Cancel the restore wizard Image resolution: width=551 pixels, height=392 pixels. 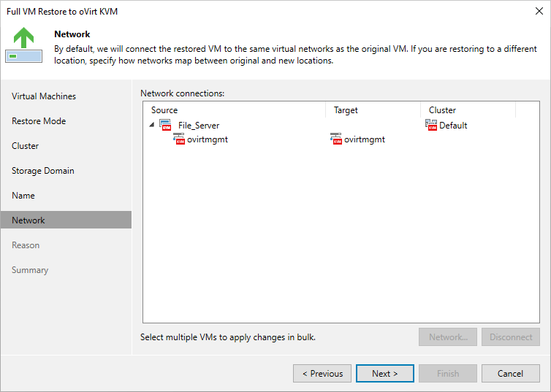click(x=511, y=374)
